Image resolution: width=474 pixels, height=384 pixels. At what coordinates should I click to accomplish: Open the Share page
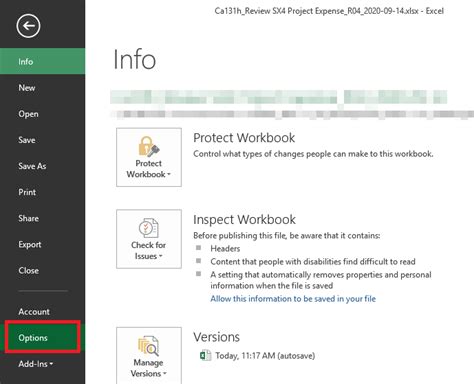42,218
